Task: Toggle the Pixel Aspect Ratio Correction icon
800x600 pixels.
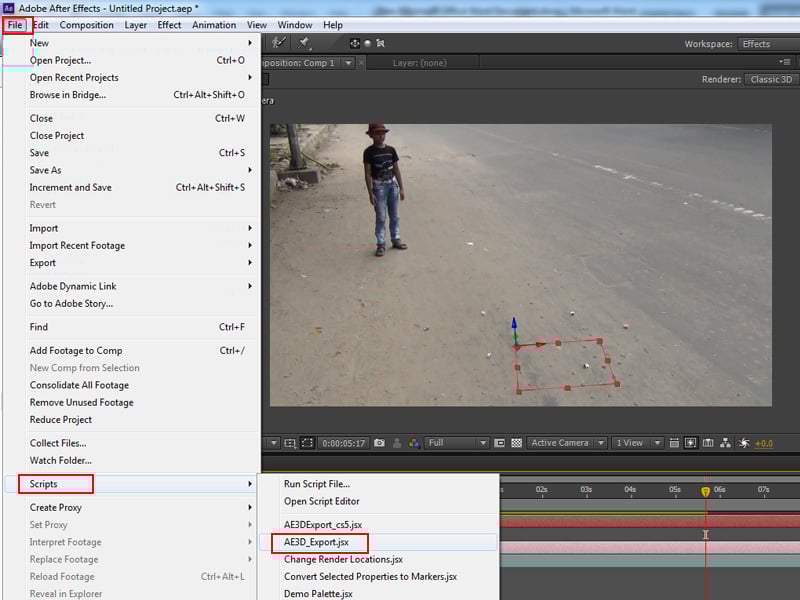Action: (x=674, y=443)
